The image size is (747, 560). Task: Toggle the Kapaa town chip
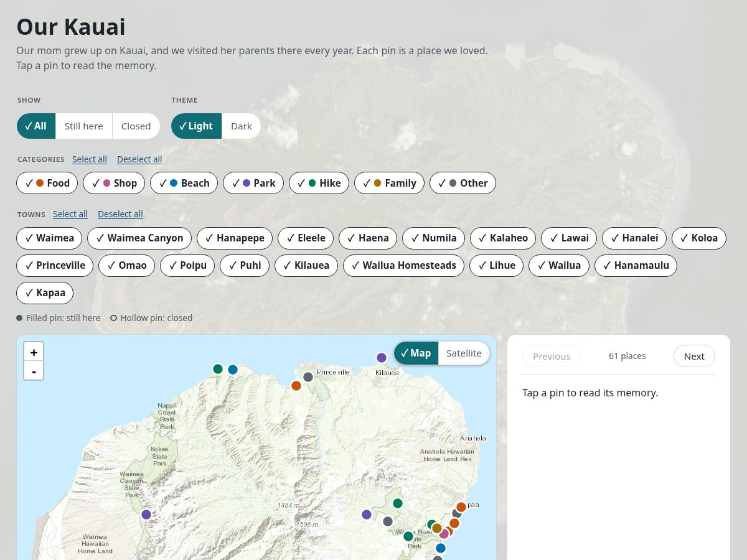point(45,292)
